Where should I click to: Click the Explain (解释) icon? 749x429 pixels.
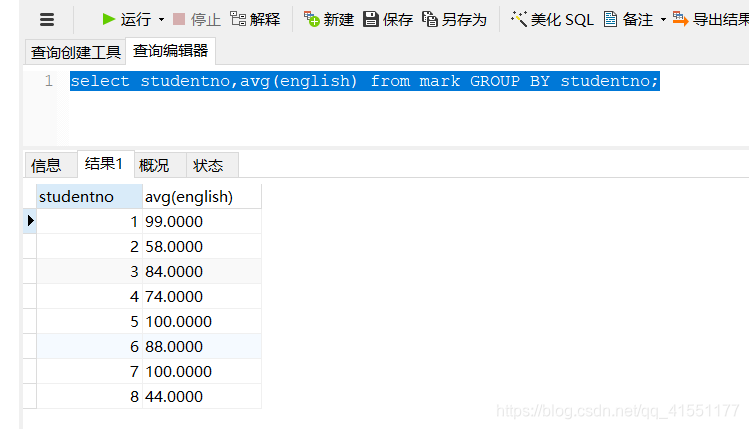pos(238,19)
